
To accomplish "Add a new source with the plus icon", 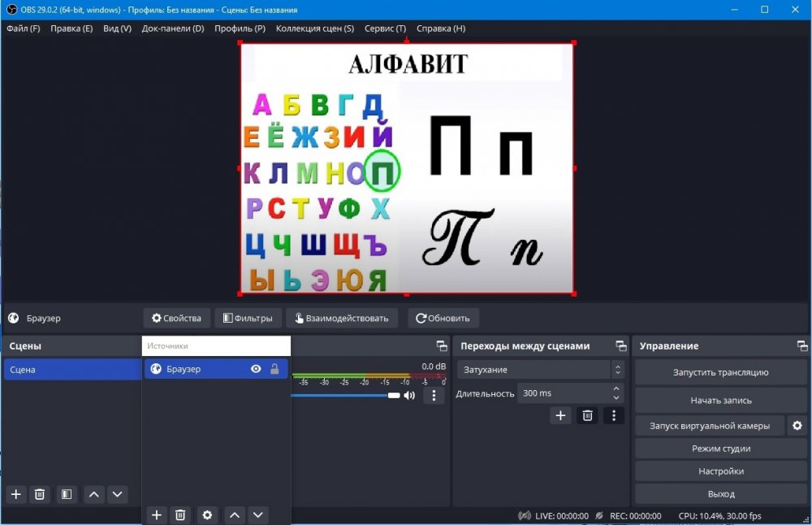I will coord(157,514).
